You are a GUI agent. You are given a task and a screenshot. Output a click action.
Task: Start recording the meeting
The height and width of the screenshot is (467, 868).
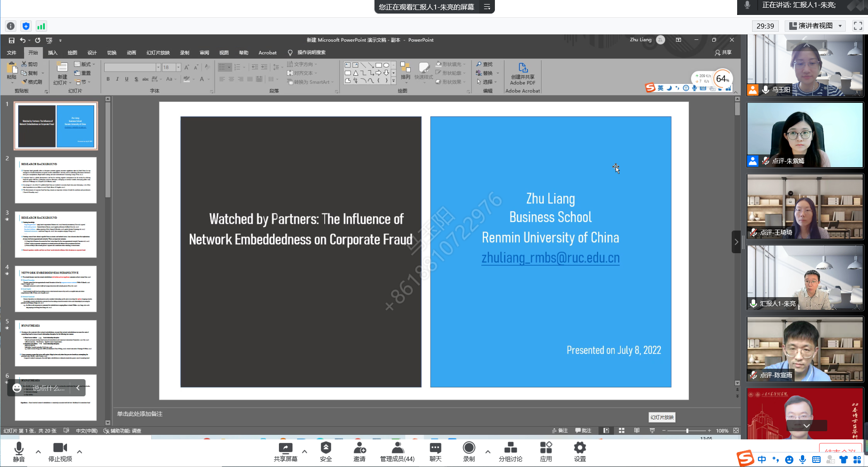[469, 451]
